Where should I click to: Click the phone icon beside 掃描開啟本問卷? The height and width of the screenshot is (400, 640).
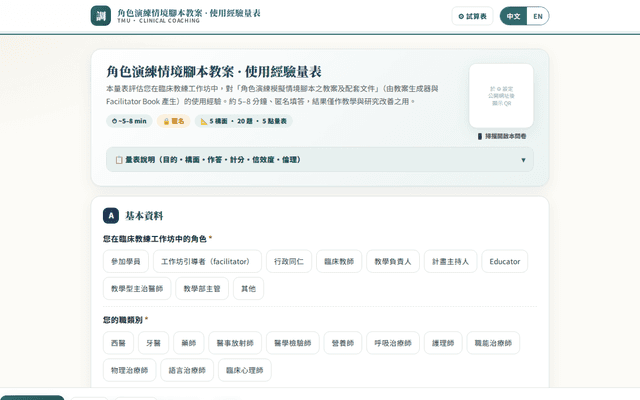[x=480, y=136]
